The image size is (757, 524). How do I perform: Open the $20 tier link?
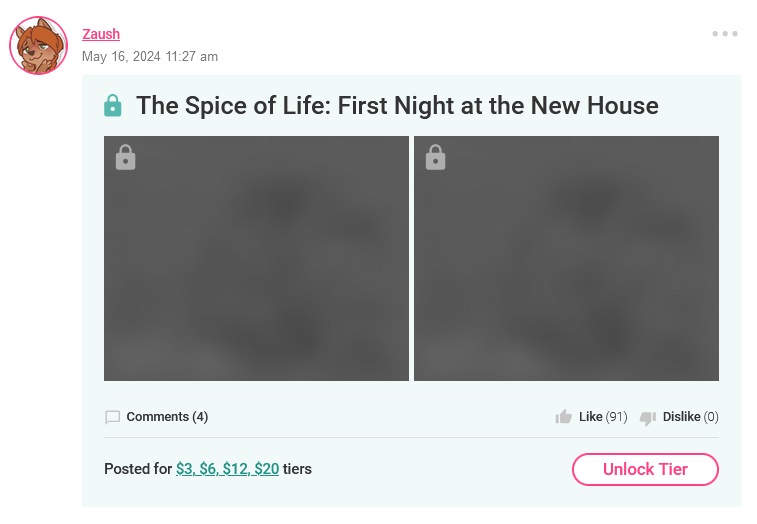(x=266, y=469)
